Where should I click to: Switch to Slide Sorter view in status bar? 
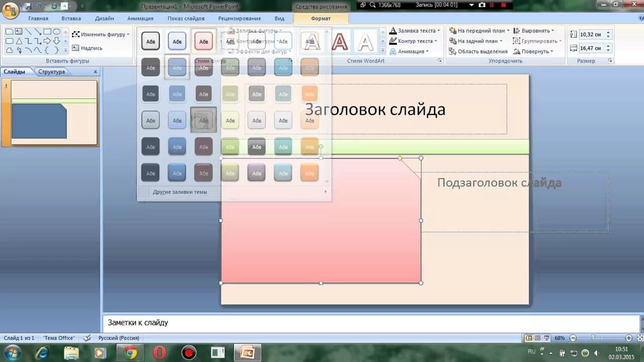coord(537,338)
